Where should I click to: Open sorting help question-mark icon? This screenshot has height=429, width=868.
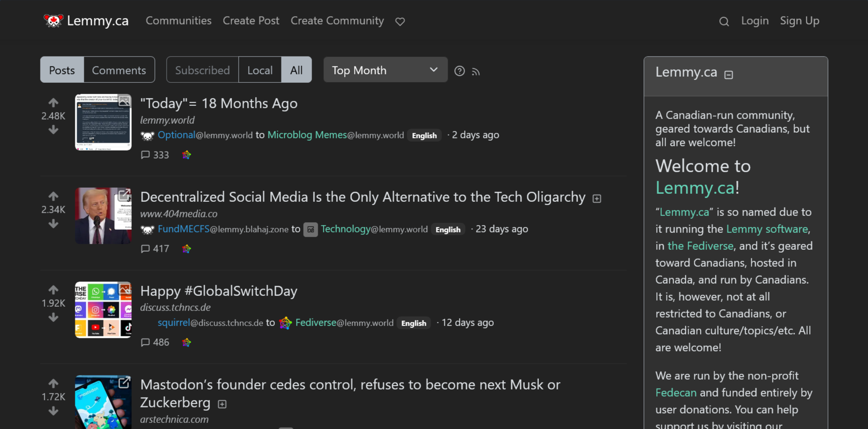pyautogui.click(x=459, y=71)
